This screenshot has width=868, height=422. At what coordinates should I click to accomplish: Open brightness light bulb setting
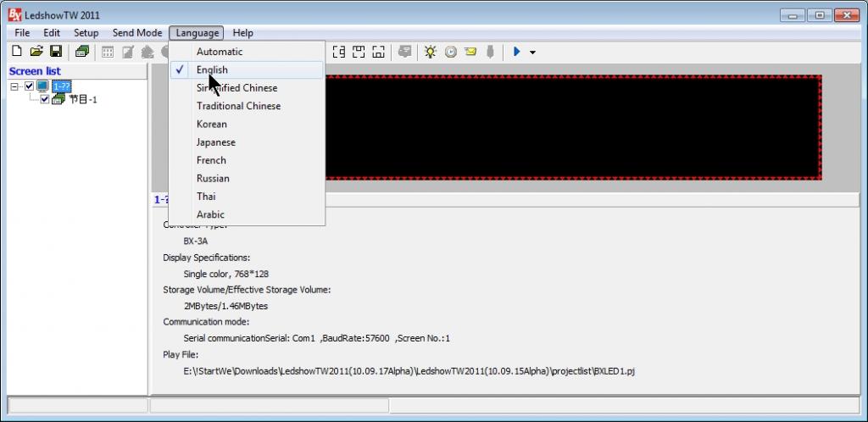431,52
